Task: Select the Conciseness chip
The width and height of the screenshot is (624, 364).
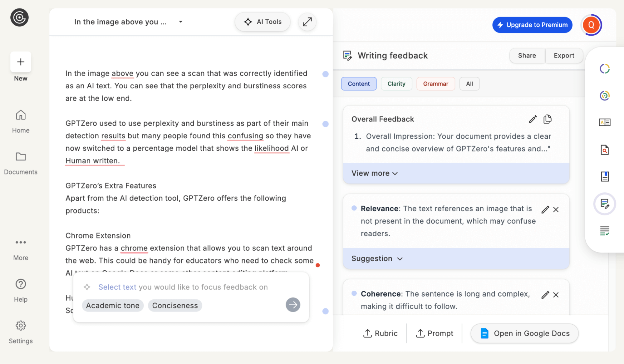Action: click(175, 305)
